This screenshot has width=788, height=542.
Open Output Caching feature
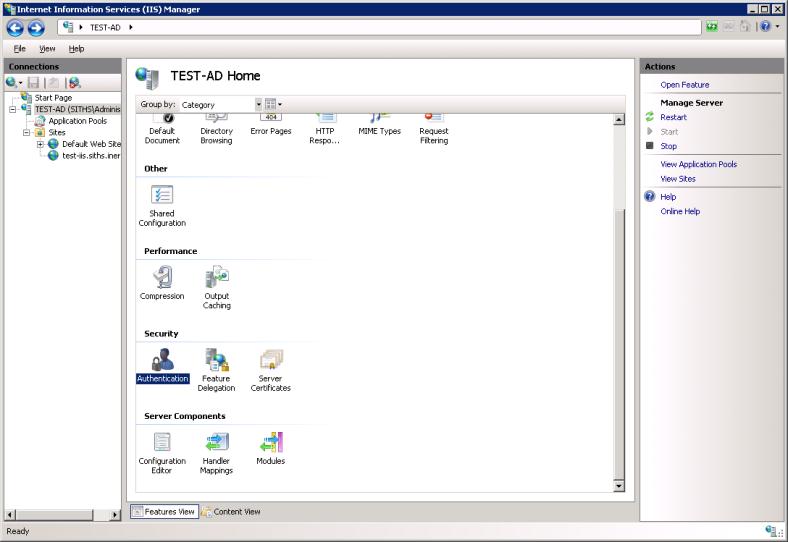coord(217,278)
